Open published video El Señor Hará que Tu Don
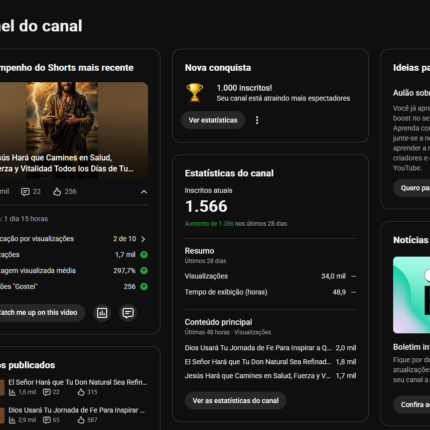This screenshot has width=430, height=430. [x=78, y=382]
